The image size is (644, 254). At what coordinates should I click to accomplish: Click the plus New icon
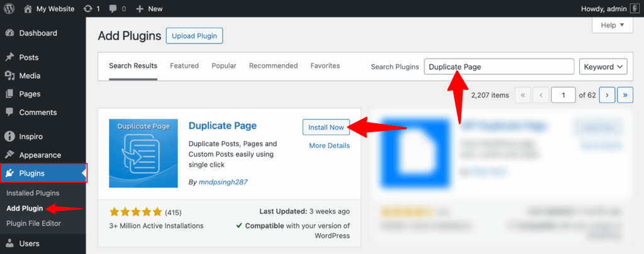pos(140,9)
